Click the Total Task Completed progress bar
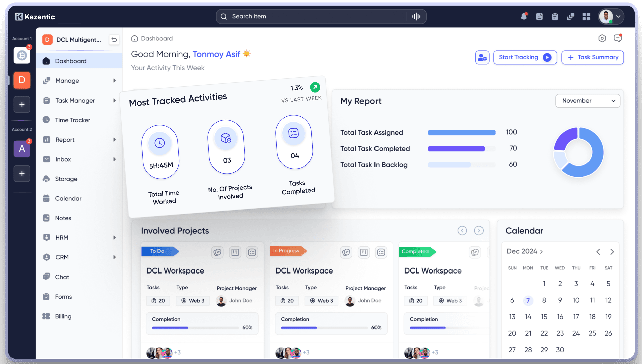The width and height of the screenshot is (642, 364). 461,149
